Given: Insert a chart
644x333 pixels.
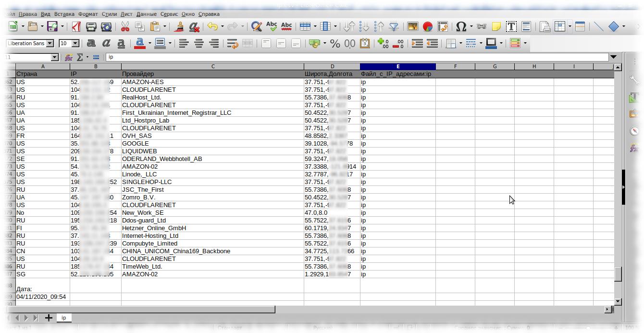Looking at the screenshot, I should (x=427, y=26).
